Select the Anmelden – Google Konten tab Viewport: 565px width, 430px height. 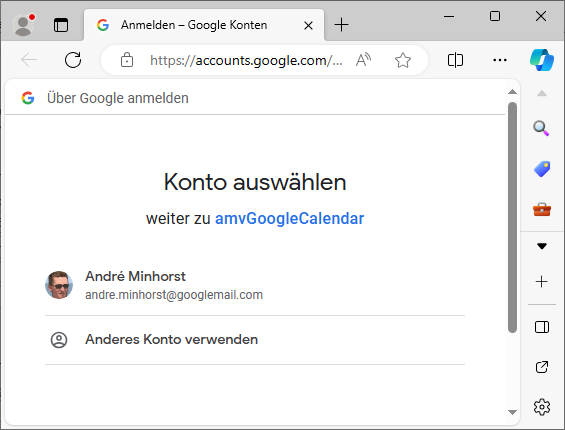point(204,25)
